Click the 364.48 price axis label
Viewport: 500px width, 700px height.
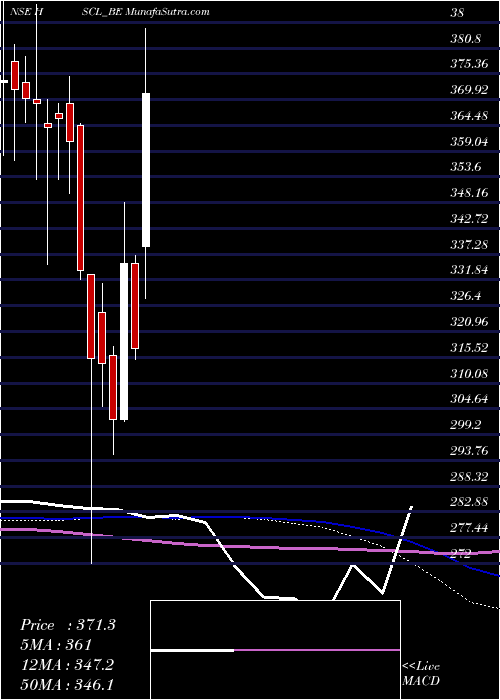[469, 117]
